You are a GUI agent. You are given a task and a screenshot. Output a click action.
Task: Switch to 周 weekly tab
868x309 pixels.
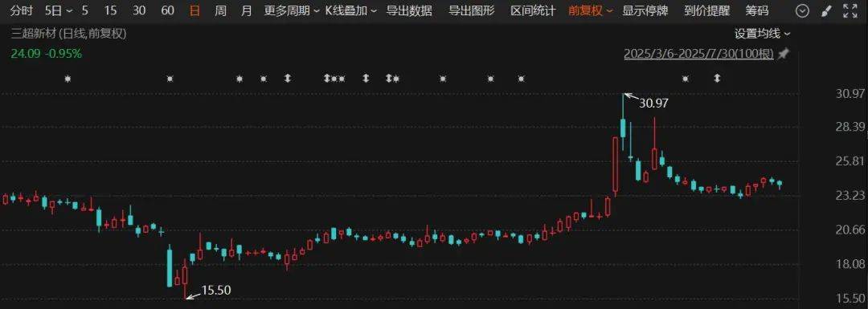click(x=220, y=10)
